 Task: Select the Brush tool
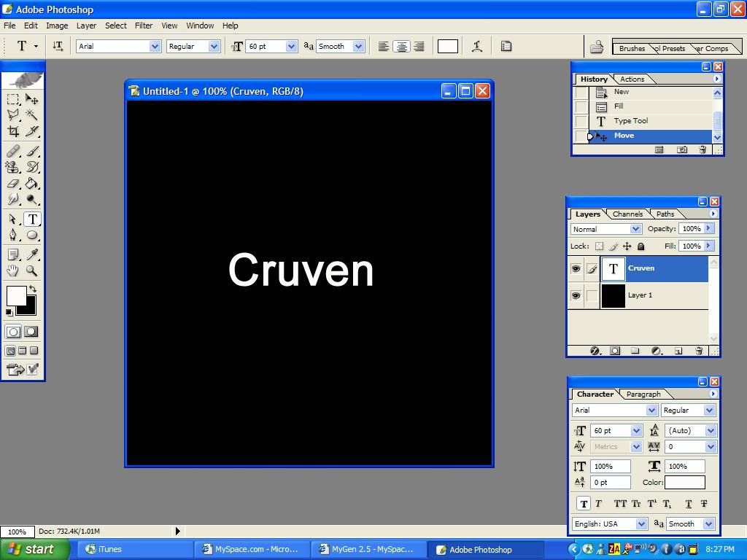(x=32, y=152)
